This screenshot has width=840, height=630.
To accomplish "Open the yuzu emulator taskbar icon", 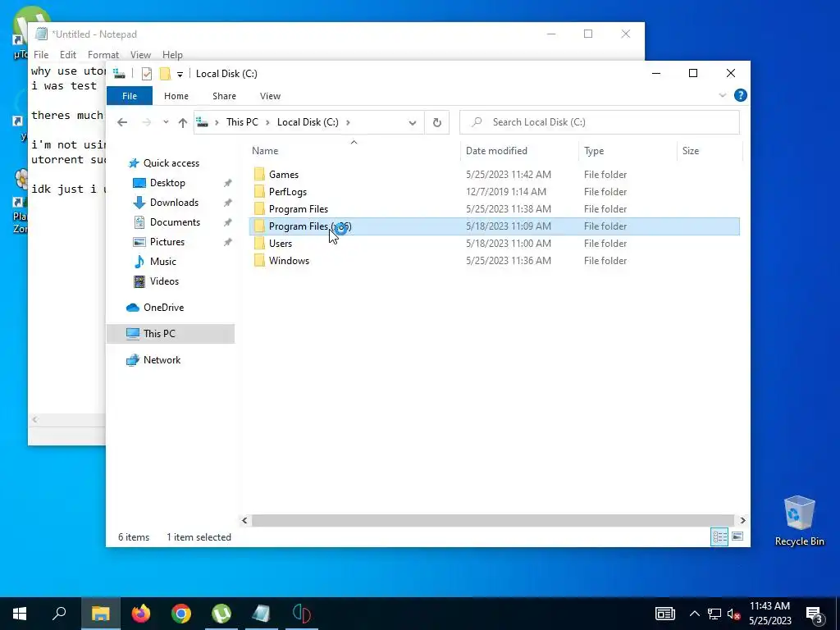I will click(302, 614).
